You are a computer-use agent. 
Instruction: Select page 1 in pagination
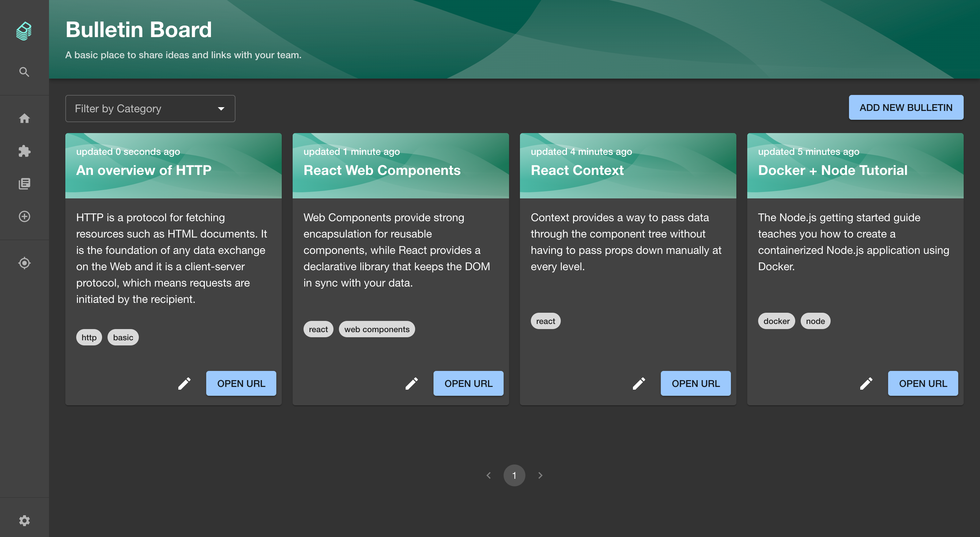coord(514,475)
